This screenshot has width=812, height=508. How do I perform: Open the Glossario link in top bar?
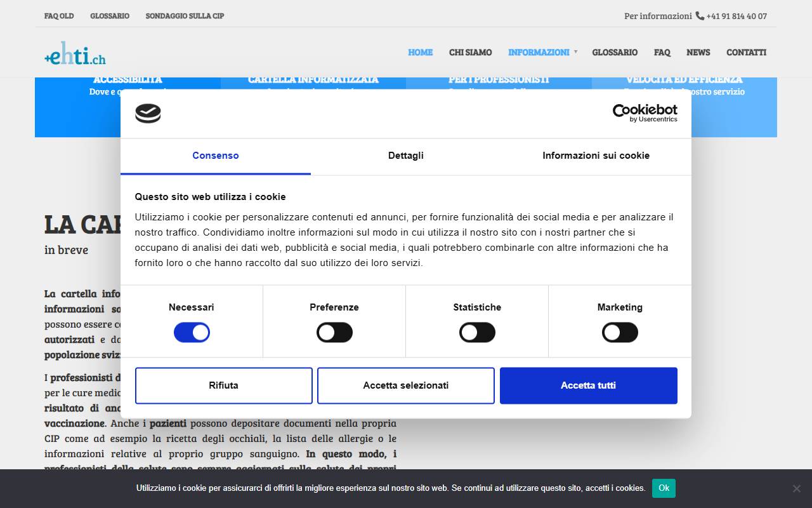point(110,16)
